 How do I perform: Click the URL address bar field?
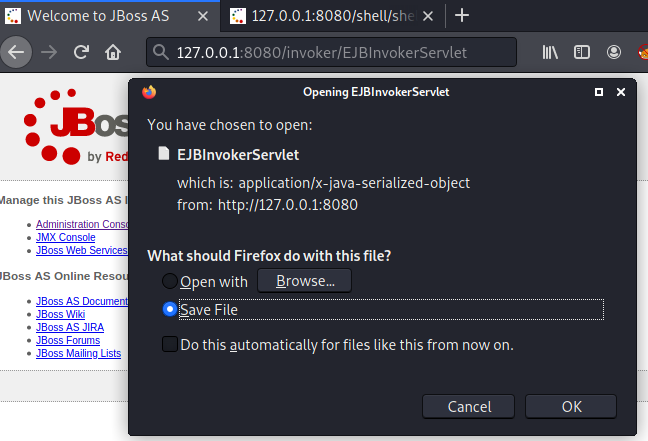[331, 52]
